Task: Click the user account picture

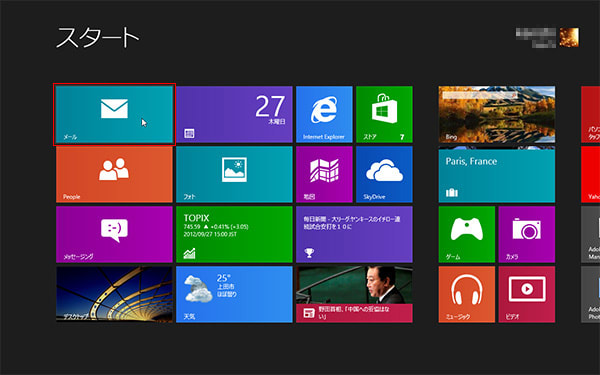Action: pos(569,38)
